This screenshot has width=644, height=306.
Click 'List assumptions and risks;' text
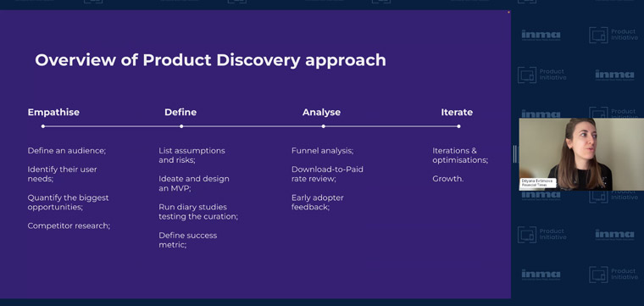(192, 155)
